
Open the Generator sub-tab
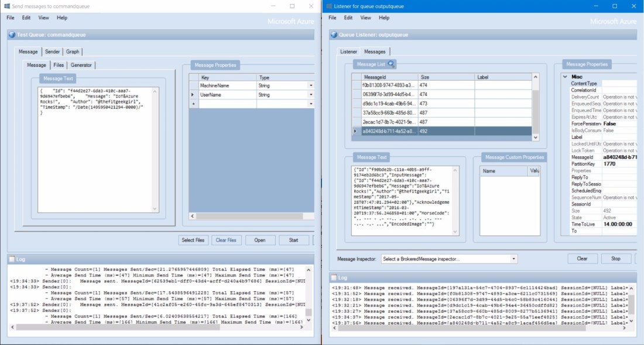pyautogui.click(x=81, y=65)
